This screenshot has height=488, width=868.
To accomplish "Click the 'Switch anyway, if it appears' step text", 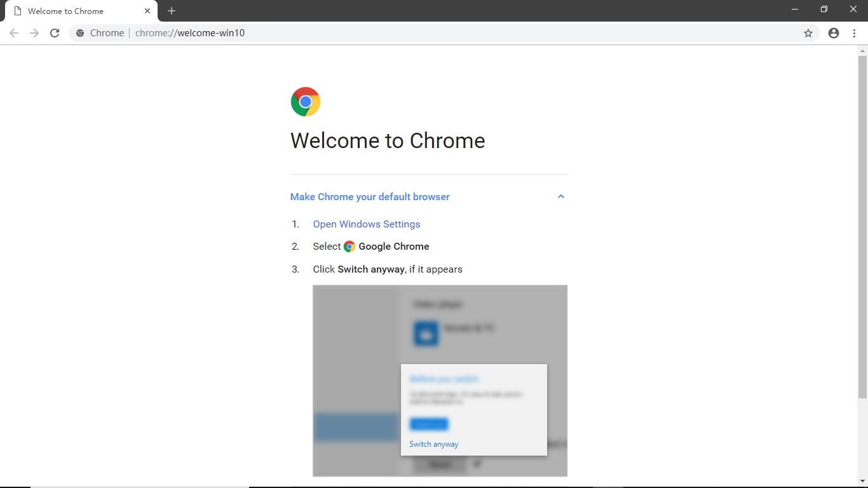I will pos(388,269).
